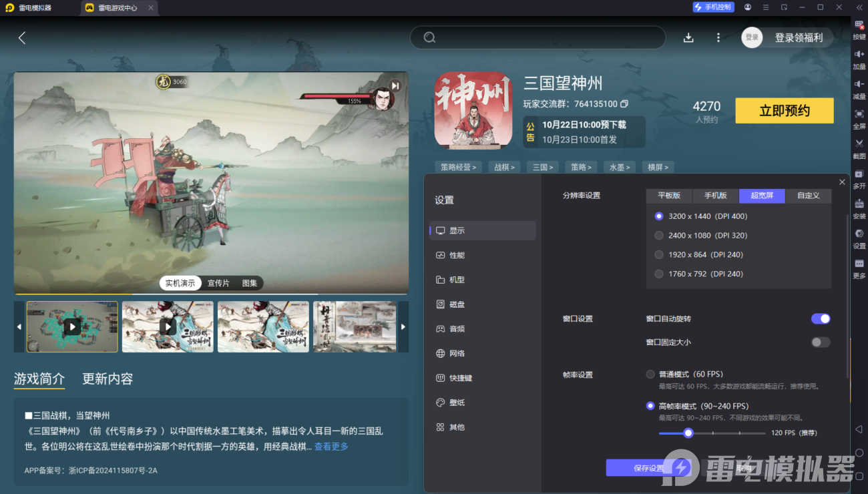868x494 pixels.
Task: Toggle fixed window size (窗口固定大小)
Action: tap(821, 342)
